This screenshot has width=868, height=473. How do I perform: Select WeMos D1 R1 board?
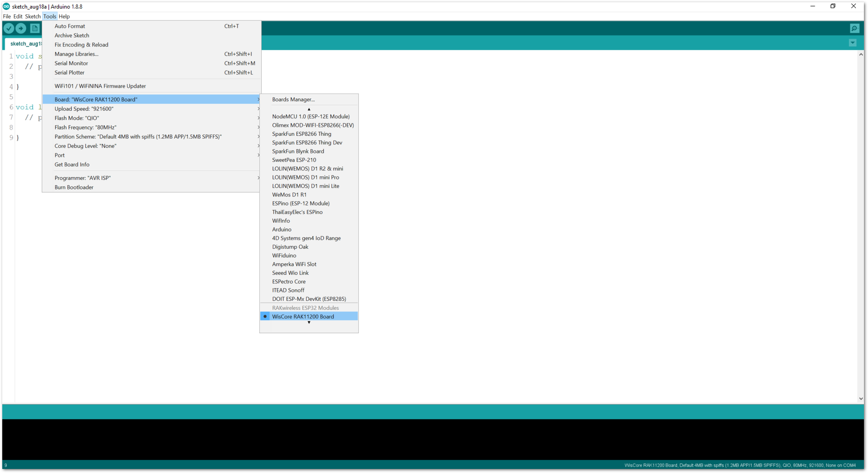(x=309, y=194)
